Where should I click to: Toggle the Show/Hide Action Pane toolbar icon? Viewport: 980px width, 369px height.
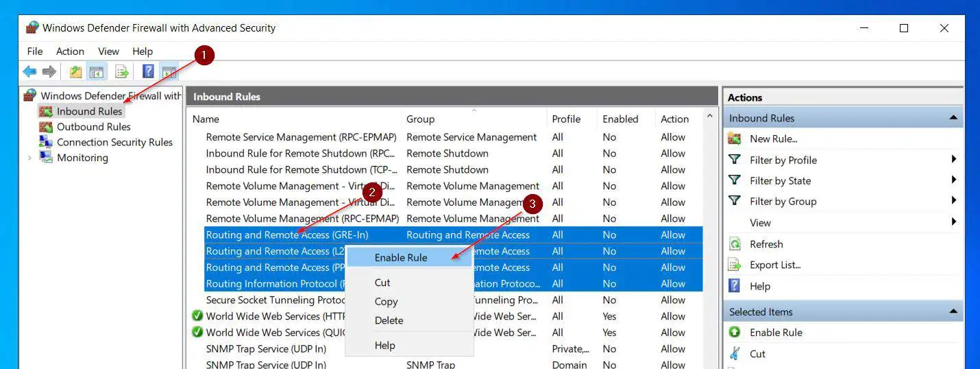pos(169,71)
